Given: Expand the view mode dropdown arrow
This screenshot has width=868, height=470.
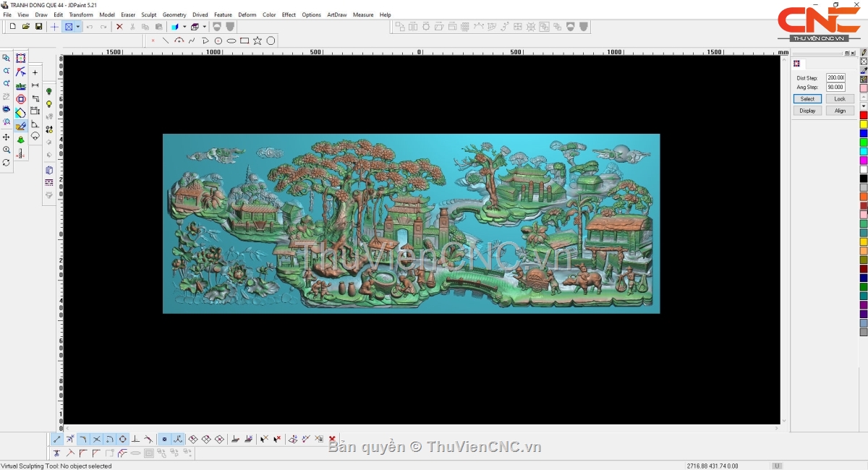Looking at the screenshot, I should (x=77, y=27).
